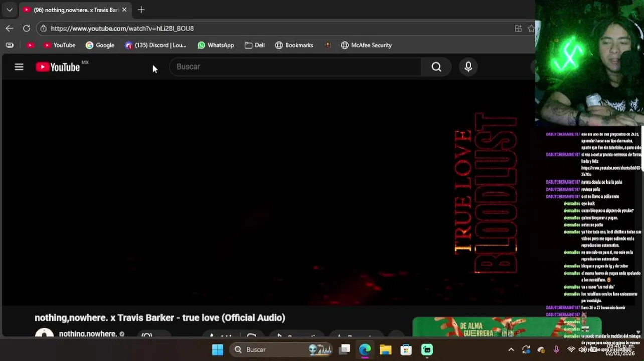Open a new browser tab
Screen dimensions: 644x361
[141, 10]
